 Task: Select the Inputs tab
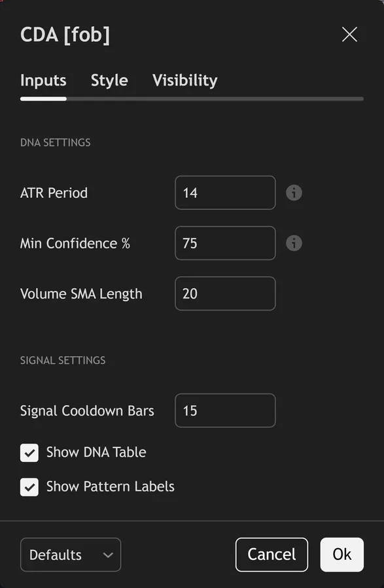click(43, 80)
